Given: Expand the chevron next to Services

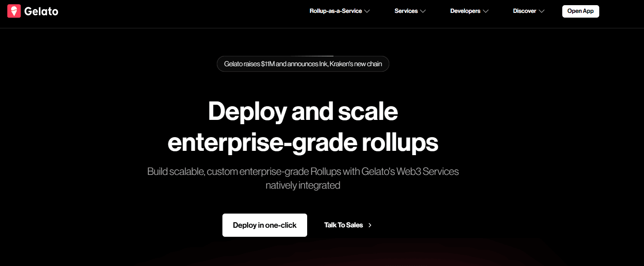Looking at the screenshot, I should click(x=423, y=11).
